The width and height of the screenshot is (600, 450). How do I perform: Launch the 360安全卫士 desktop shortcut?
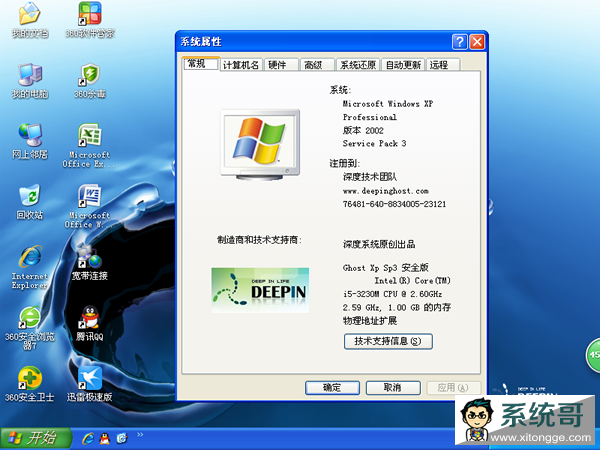click(x=29, y=384)
